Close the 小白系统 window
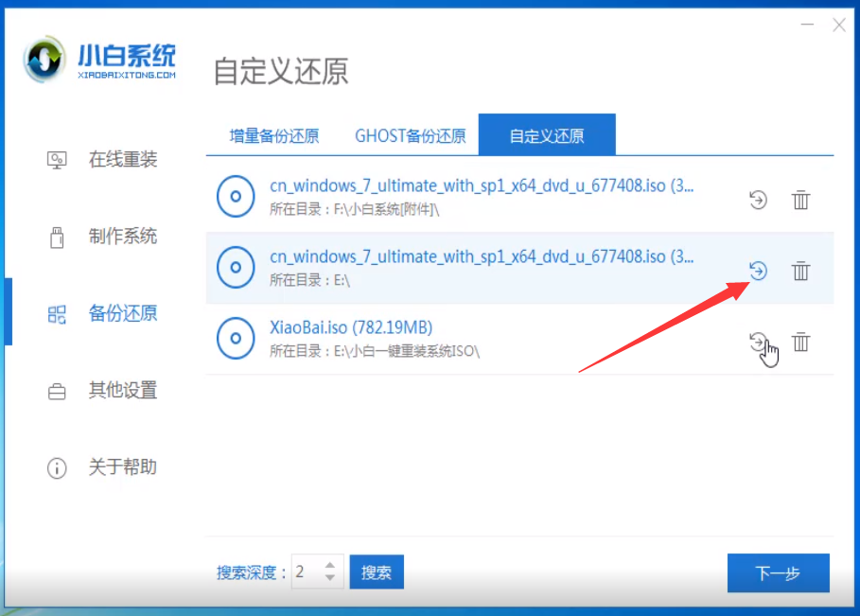 [838, 25]
